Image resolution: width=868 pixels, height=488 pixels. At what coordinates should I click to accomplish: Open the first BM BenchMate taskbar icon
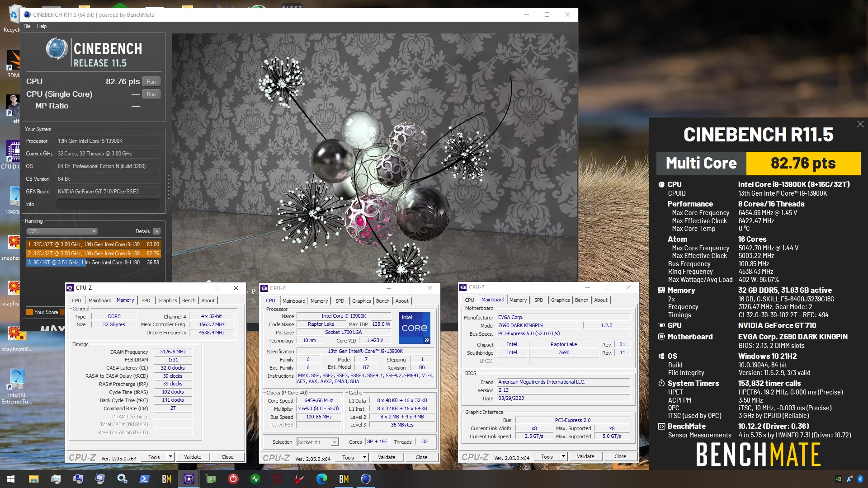[x=166, y=479]
